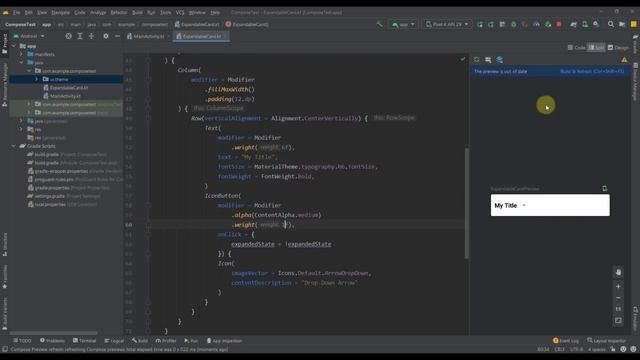The height and width of the screenshot is (360, 640).
Task: Open MainActivity.kt in project tree
Action: coord(62,96)
